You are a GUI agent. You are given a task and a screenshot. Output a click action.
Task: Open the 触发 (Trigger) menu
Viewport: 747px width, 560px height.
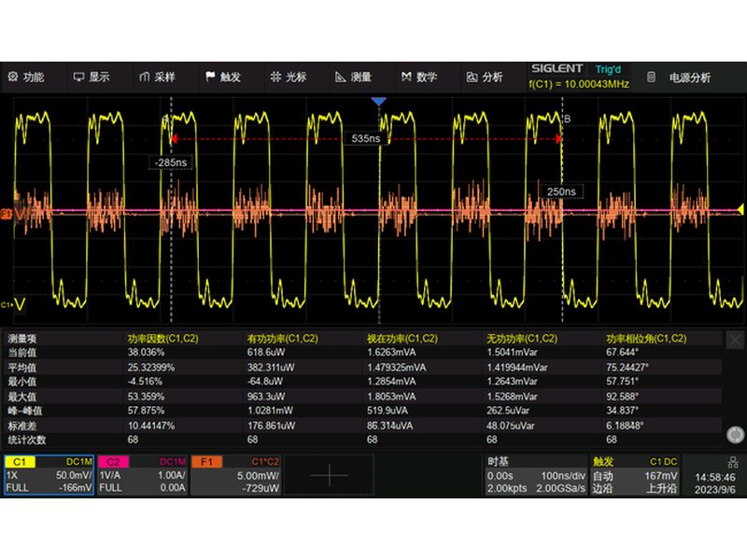[222, 77]
